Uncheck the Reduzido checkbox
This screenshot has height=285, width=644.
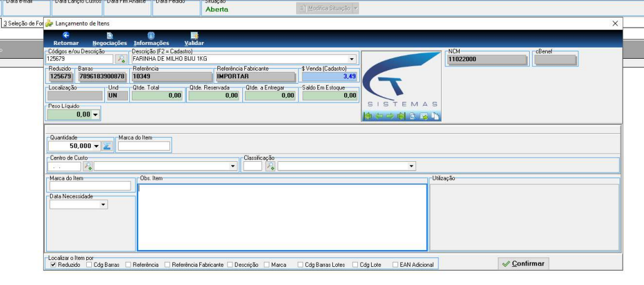(x=53, y=265)
